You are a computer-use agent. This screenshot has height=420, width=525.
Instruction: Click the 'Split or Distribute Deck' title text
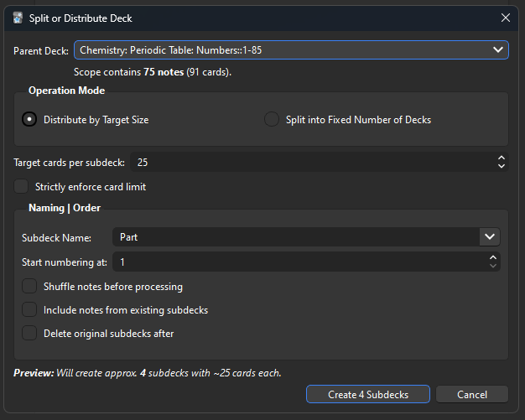[x=81, y=18]
